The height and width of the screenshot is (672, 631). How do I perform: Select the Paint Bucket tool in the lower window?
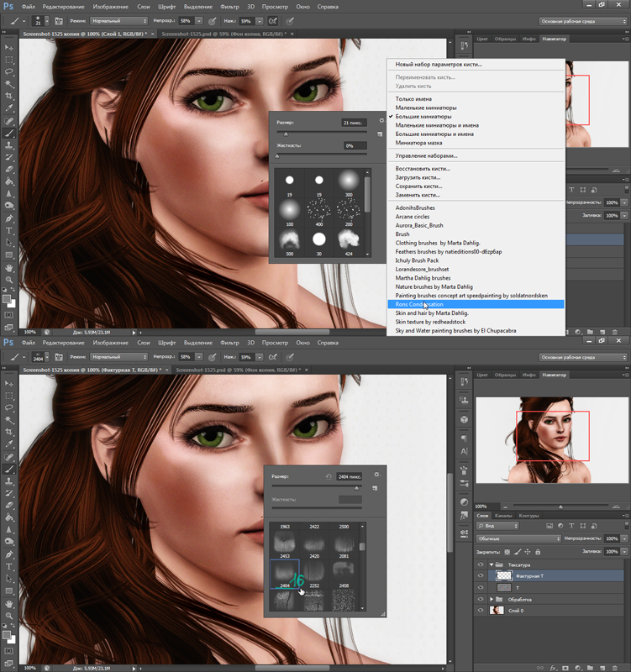click(x=9, y=517)
